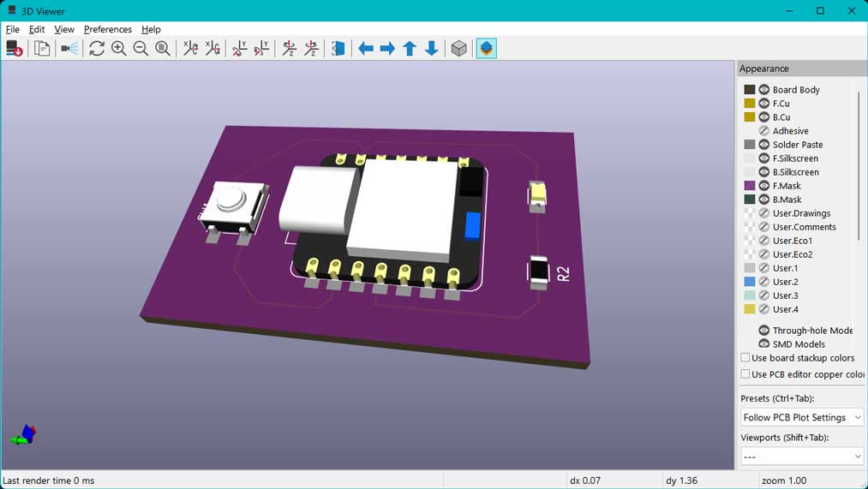
Task: Click the 3D axis orientation gizmo
Action: [x=24, y=435]
